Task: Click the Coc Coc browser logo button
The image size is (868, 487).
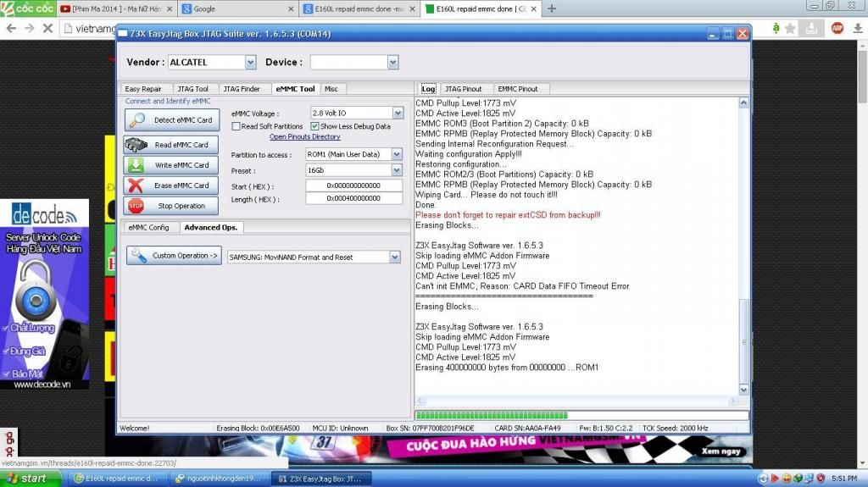Action: pyautogui.click(x=28, y=8)
